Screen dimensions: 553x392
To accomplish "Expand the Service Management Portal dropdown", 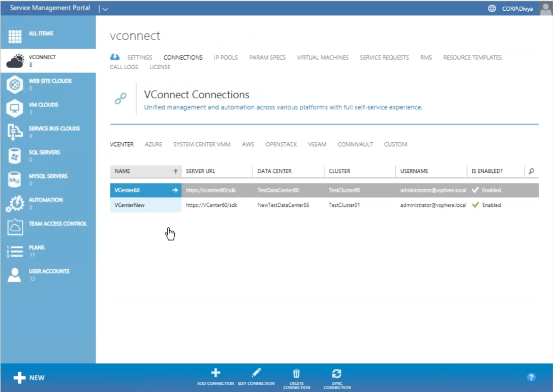I will click(105, 9).
